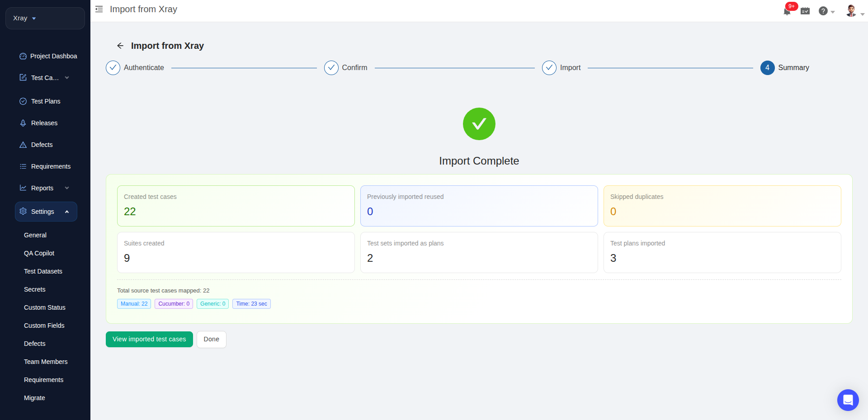Viewport: 868px width, 420px height.
Task: Click the Suites created card
Action: click(236, 252)
